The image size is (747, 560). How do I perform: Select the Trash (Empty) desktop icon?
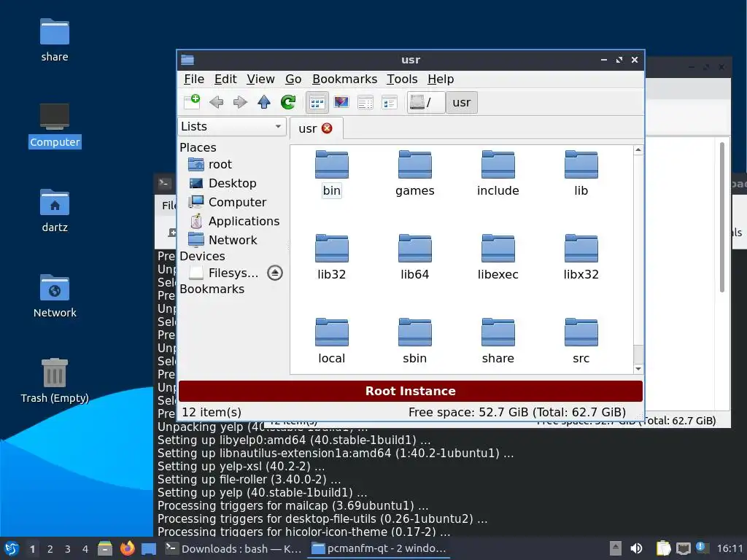pos(55,381)
